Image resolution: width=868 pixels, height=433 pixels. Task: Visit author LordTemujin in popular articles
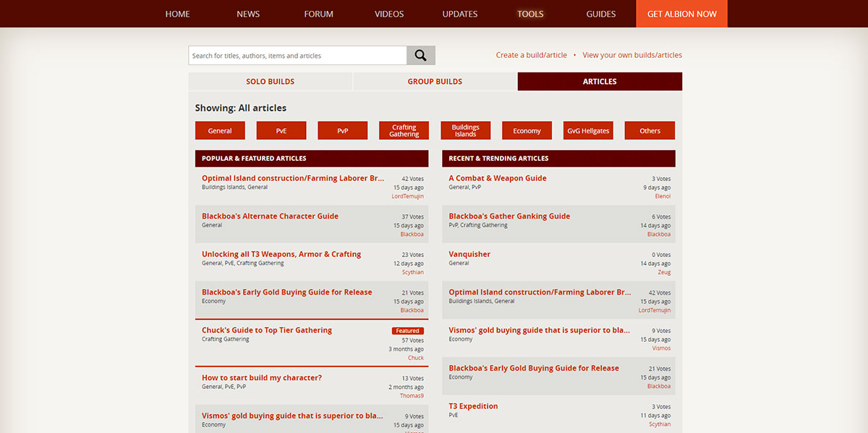408,196
